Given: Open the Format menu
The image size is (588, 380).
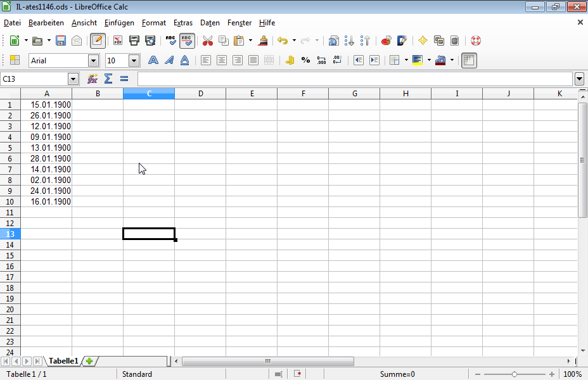Looking at the screenshot, I should (154, 23).
